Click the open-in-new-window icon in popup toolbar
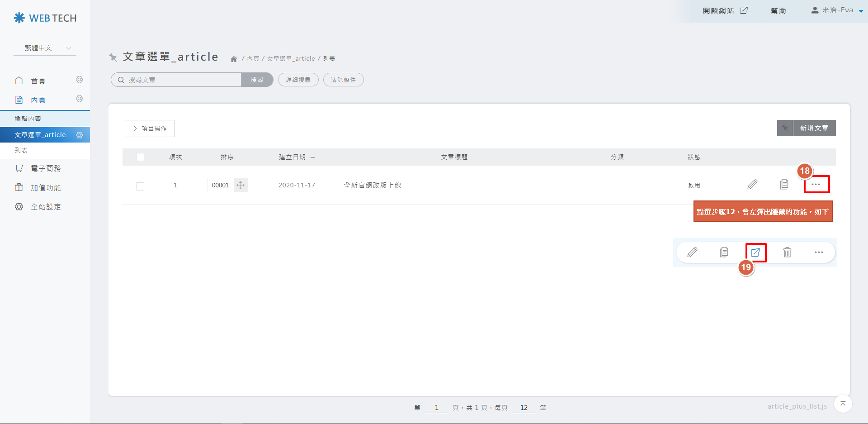The width and height of the screenshot is (868, 424). coord(755,252)
